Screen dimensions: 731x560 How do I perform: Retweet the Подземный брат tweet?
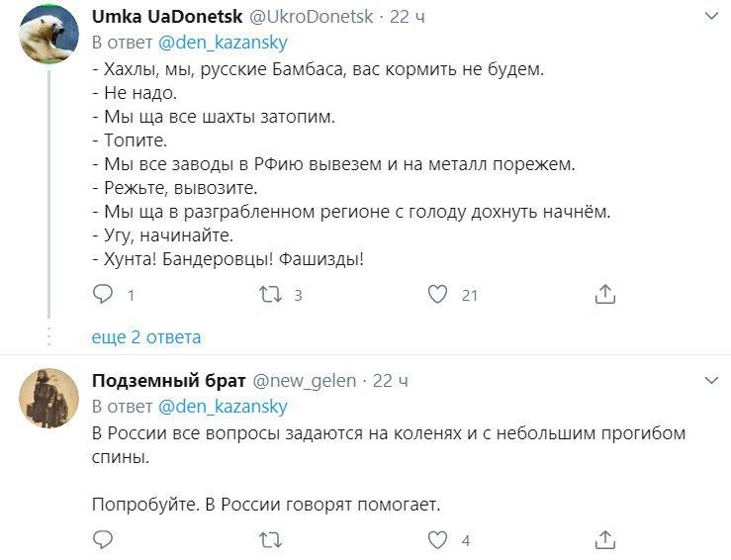click(270, 539)
